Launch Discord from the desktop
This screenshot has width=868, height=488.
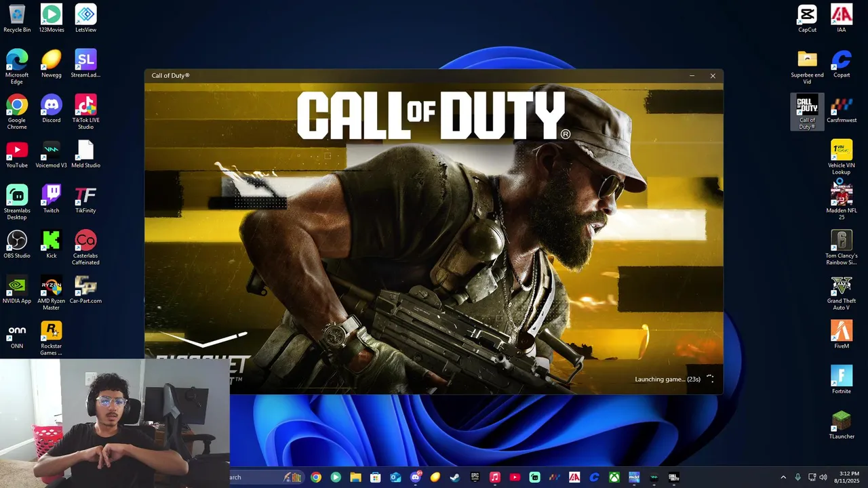click(52, 109)
